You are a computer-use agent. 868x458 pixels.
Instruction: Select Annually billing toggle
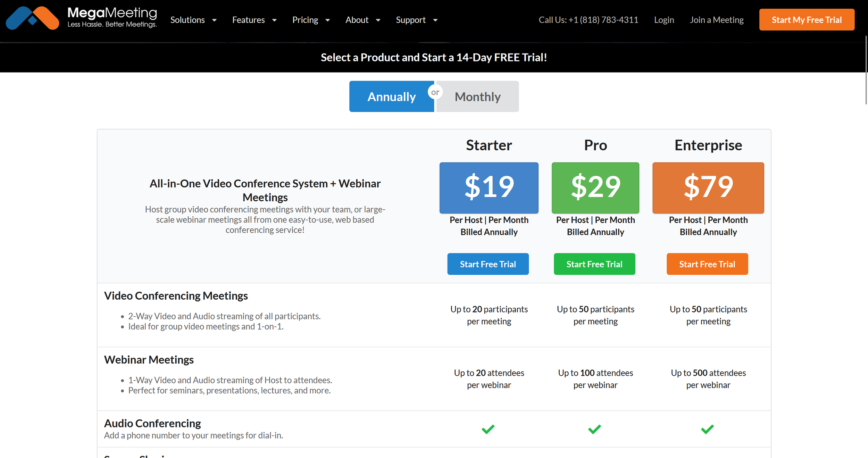tap(391, 97)
